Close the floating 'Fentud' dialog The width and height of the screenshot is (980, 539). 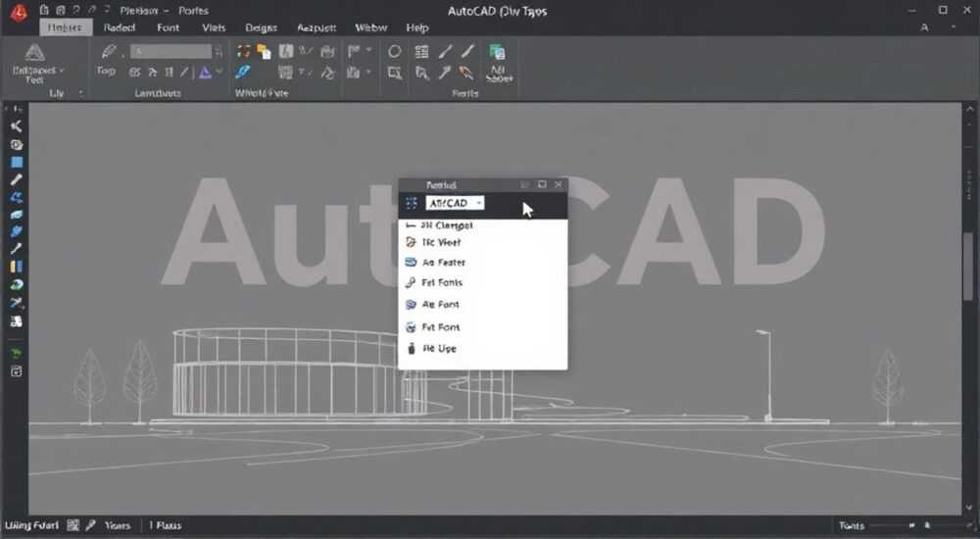(559, 184)
